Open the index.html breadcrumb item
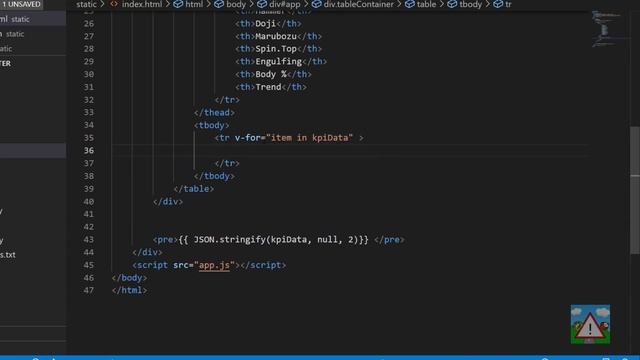This screenshot has width=640, height=360. click(136, 4)
